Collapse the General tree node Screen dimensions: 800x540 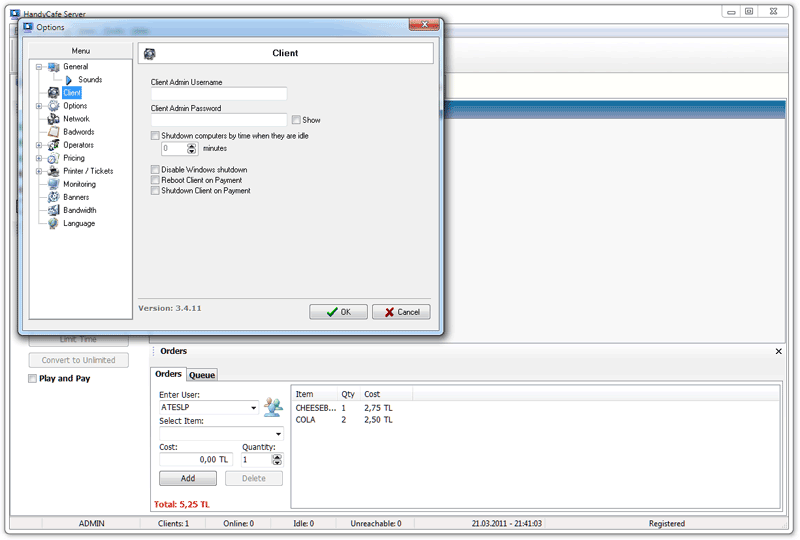(39, 67)
